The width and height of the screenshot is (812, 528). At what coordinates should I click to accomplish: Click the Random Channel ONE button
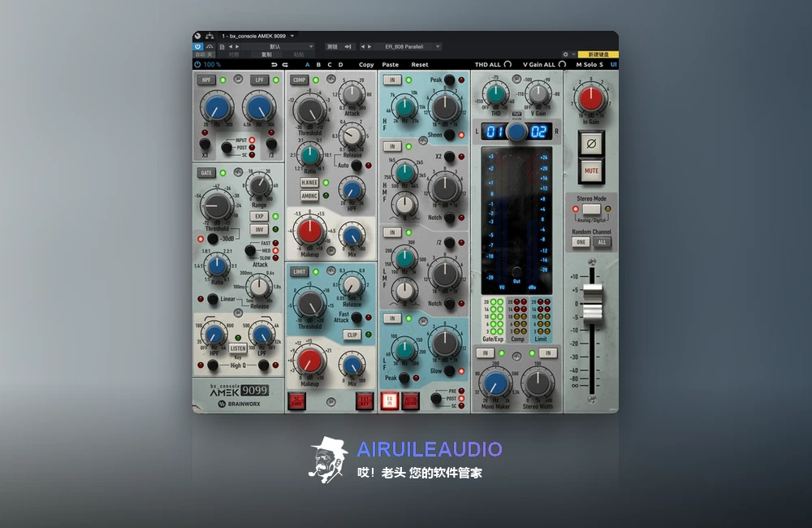(581, 242)
